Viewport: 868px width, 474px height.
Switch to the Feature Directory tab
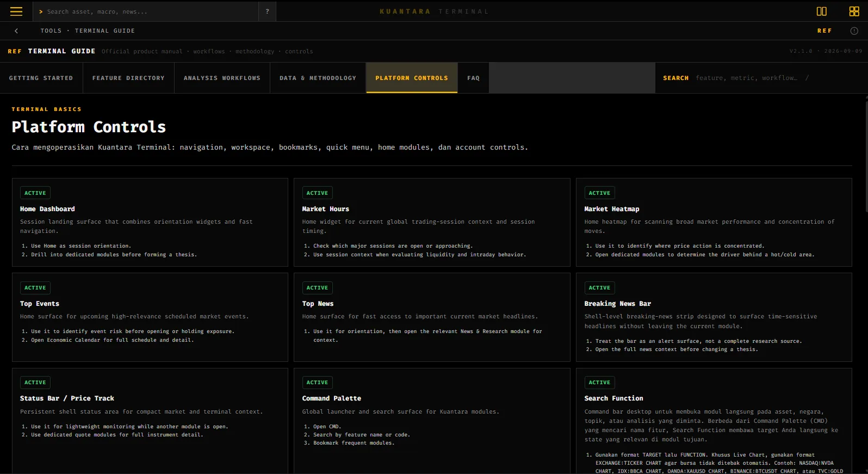click(128, 78)
